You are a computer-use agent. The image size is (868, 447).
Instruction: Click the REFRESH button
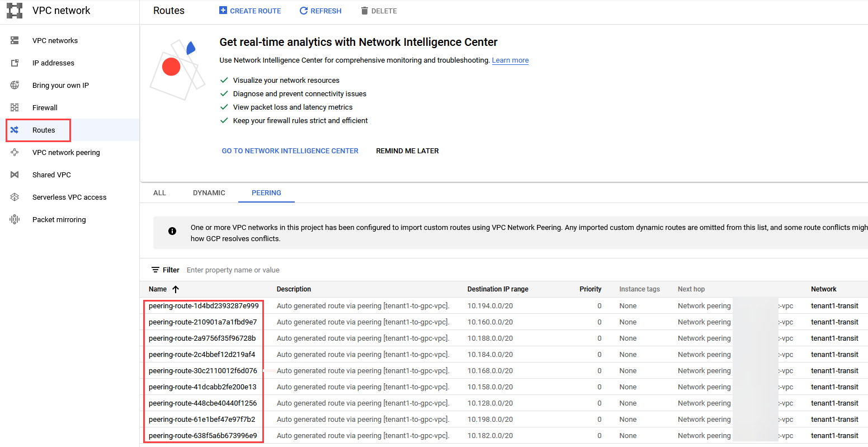pyautogui.click(x=320, y=11)
